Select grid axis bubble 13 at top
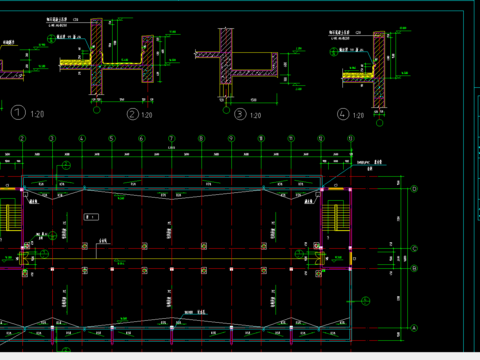This screenshot has width=480, height=360. (x=351, y=138)
